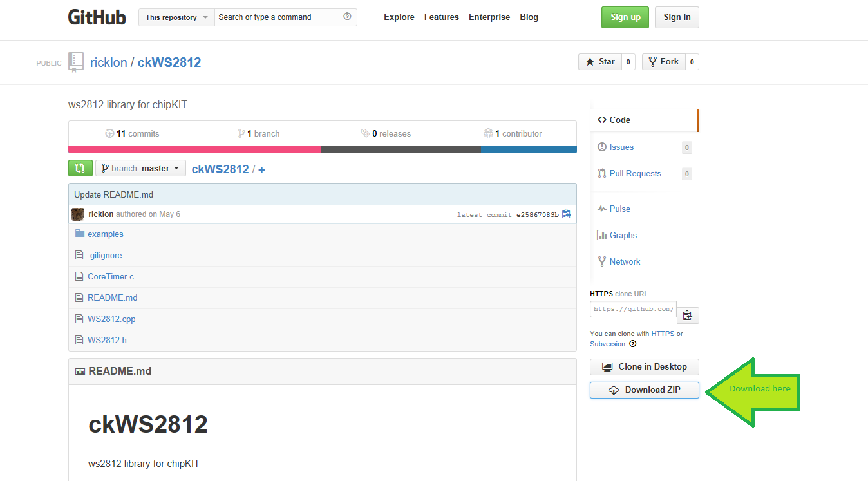This screenshot has height=481, width=868.
Task: Click the CoreTimer.c file icon
Action: click(x=80, y=276)
